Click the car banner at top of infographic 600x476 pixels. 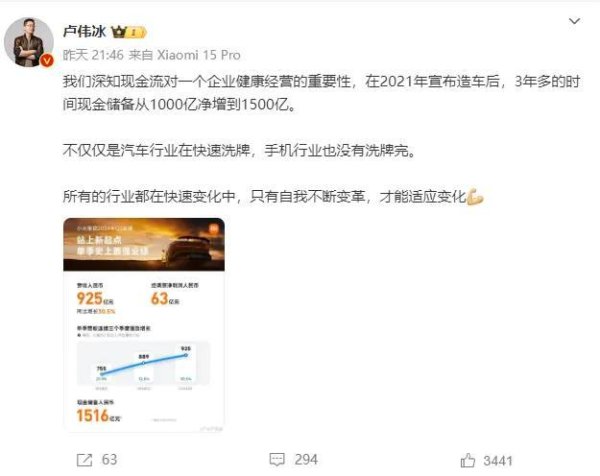[x=144, y=245]
